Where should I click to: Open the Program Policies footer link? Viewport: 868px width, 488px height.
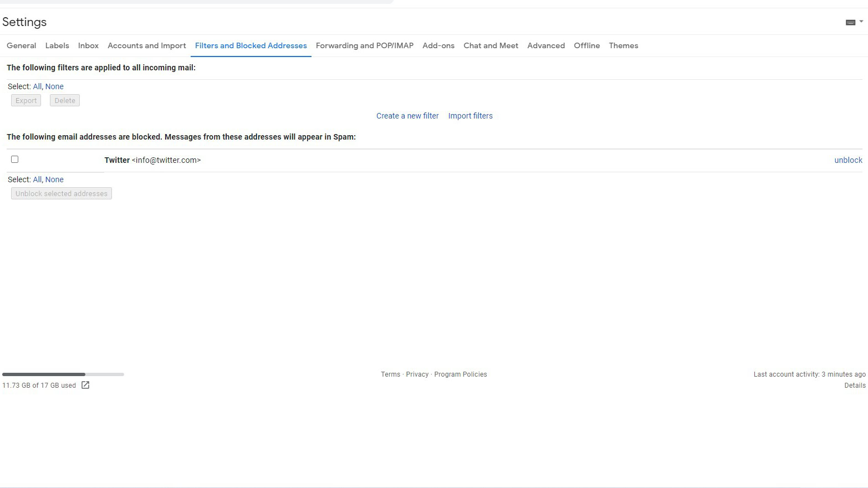[x=461, y=374]
